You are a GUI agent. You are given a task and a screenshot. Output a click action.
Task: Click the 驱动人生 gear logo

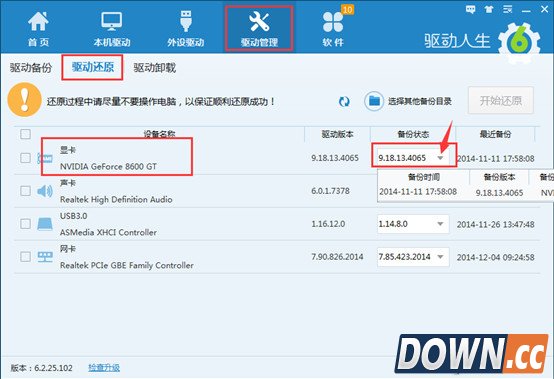(x=519, y=43)
